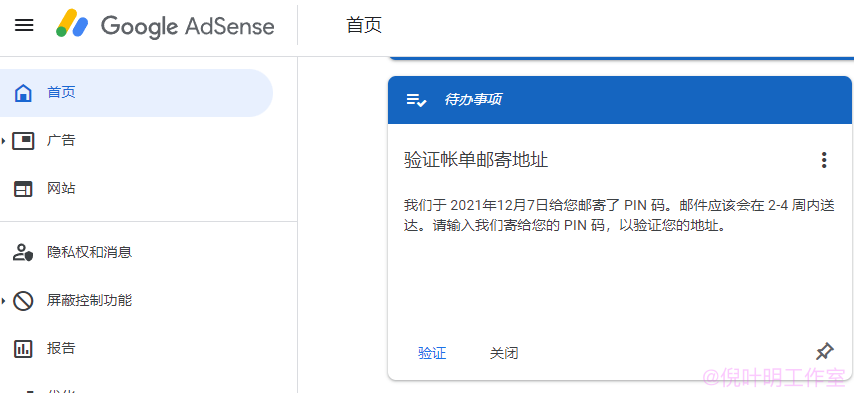This screenshot has height=393, width=854.
Task: Click the ads (广告) panel icon
Action: [23, 141]
